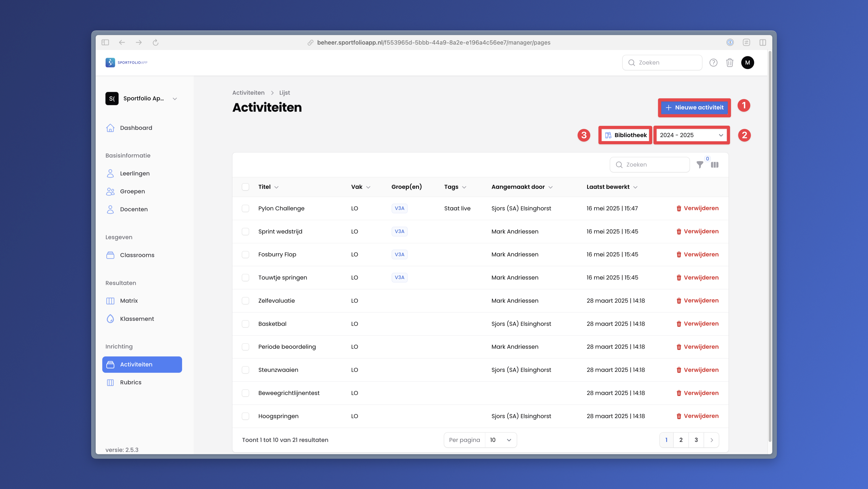Open Rubrics in sidebar
The height and width of the screenshot is (489, 868).
point(142,382)
